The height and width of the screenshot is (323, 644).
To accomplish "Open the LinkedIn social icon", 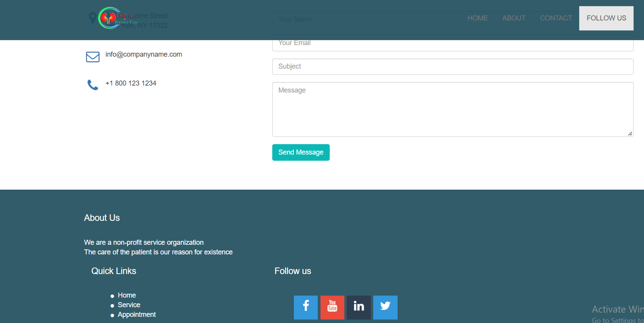I will [x=359, y=308].
